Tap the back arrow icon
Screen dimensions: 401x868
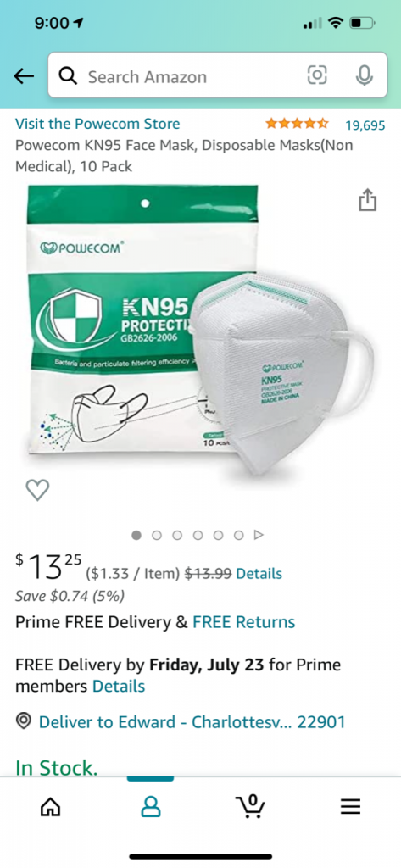[24, 75]
